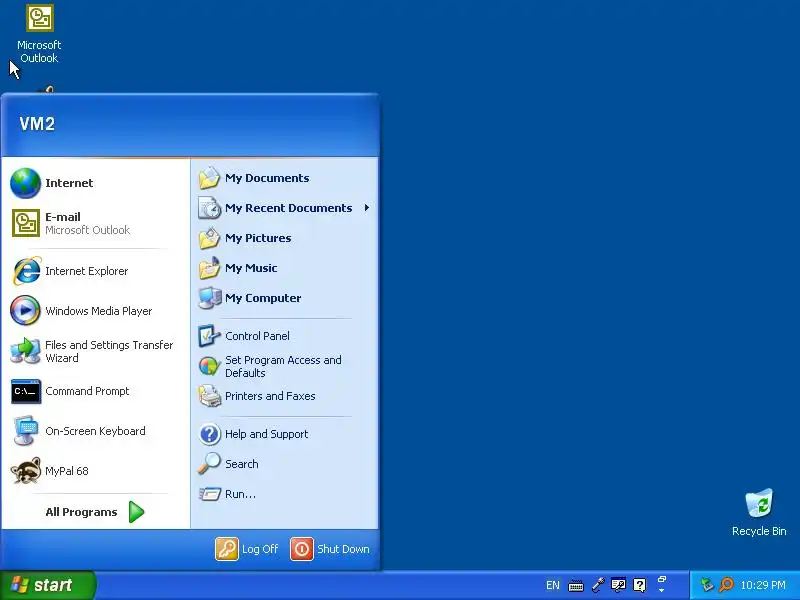The image size is (800, 600).
Task: Toggle microphone icon in language bar
Action: (x=597, y=585)
